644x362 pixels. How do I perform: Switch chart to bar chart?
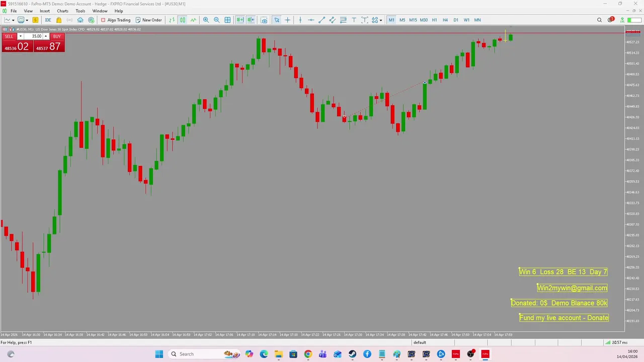point(172,20)
